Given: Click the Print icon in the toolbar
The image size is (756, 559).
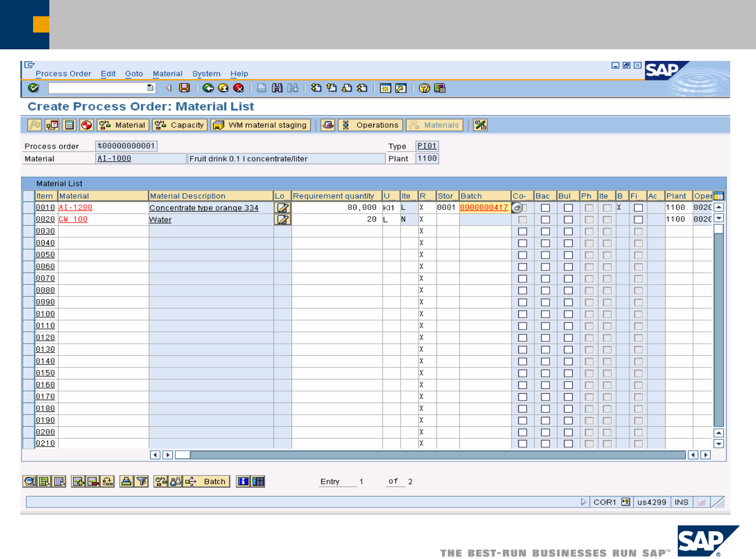Looking at the screenshot, I should 261,88.
